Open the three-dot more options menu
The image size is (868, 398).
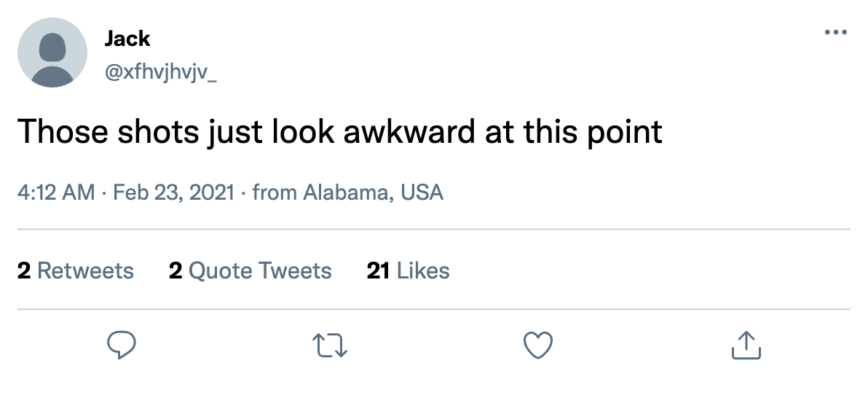pos(836,33)
